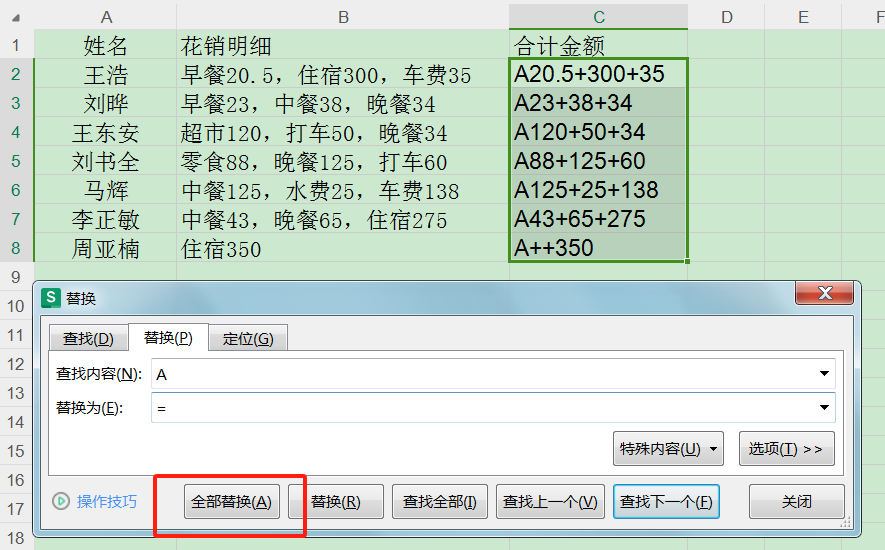The image size is (885, 550).
Task: Click cell A43+65+275
Action: 598,219
